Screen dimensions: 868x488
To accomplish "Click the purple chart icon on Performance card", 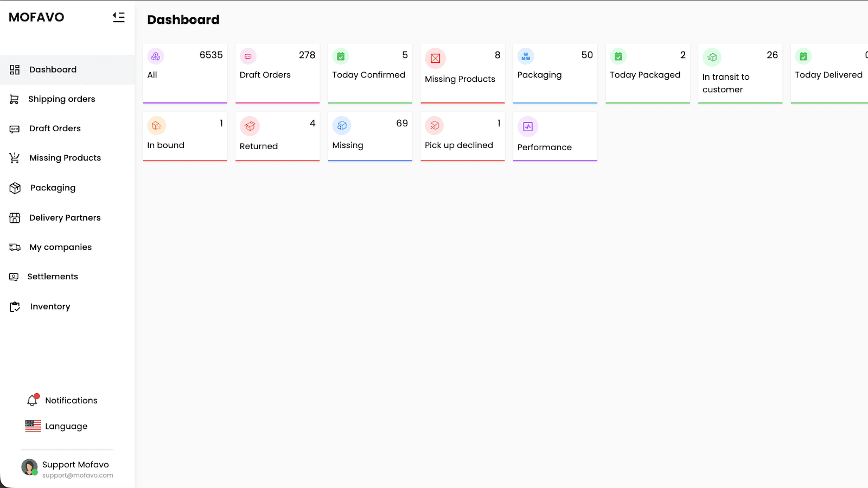I will (x=528, y=127).
